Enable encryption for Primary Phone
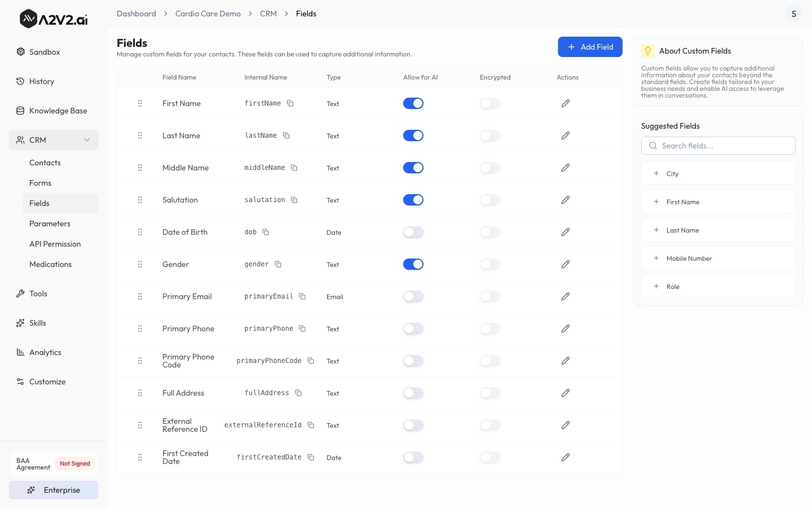 (x=489, y=329)
